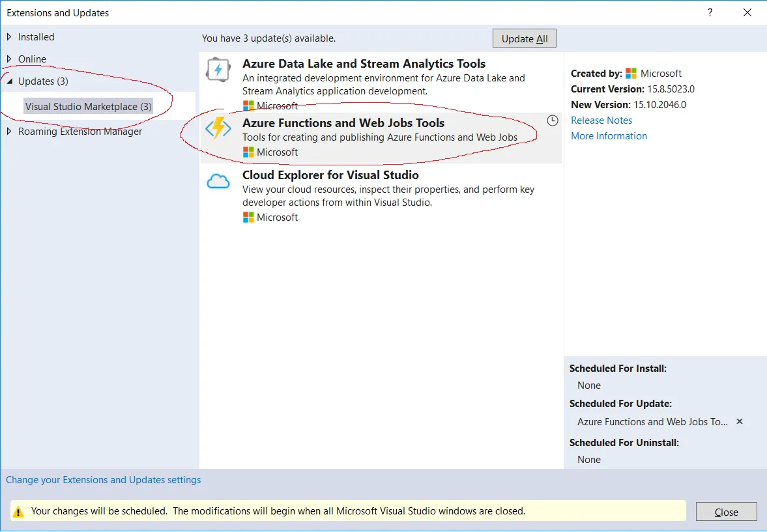767x532 pixels.
Task: Click the Cloud Explorer cloud icon
Action: [x=218, y=182]
